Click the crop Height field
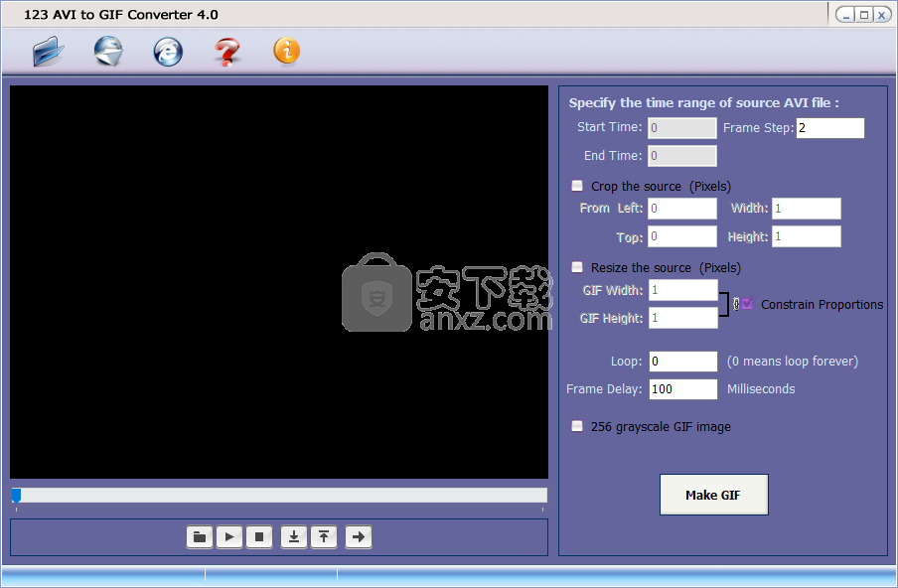 point(807,236)
